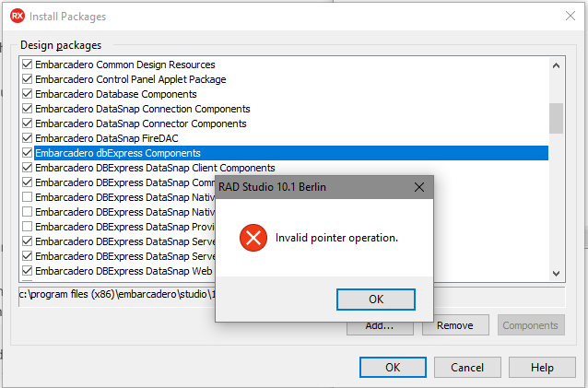Click the Remove button
Image resolution: width=588 pixels, height=388 pixels.
pyautogui.click(x=455, y=325)
